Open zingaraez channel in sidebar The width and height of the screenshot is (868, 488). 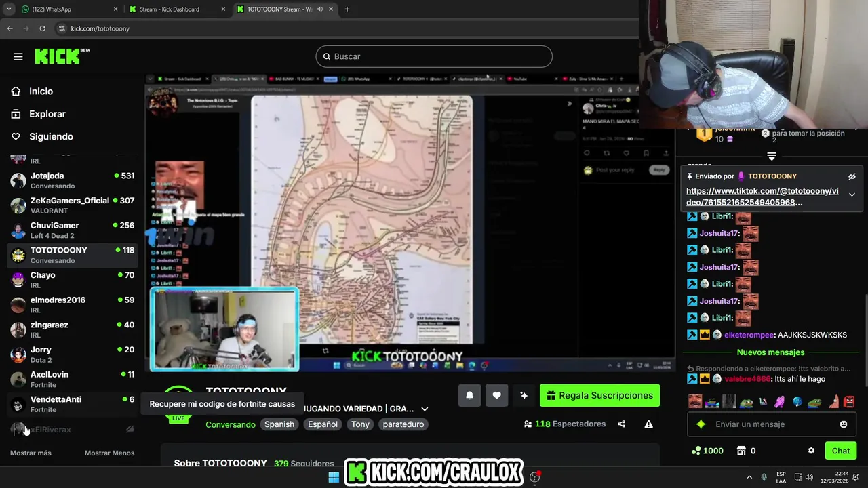[x=72, y=329]
